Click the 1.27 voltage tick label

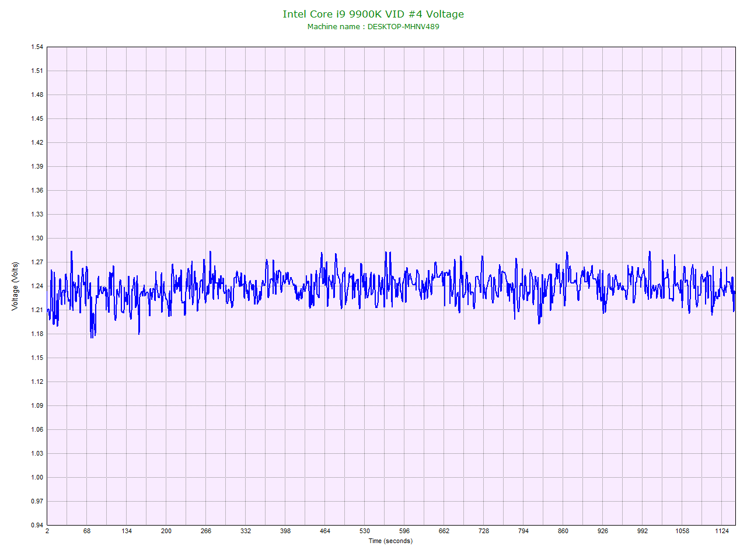(x=37, y=262)
